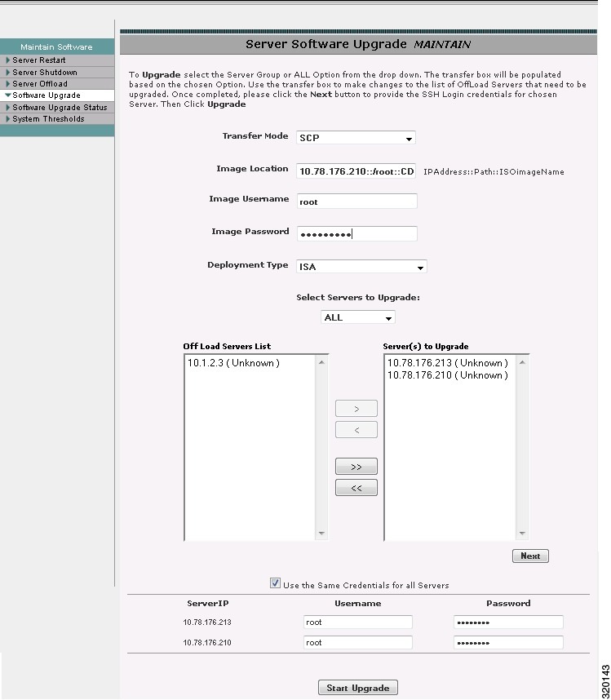Viewport: 611px width, 700px height.
Task: Click Username field for 10.78.176.210
Action: tap(357, 643)
